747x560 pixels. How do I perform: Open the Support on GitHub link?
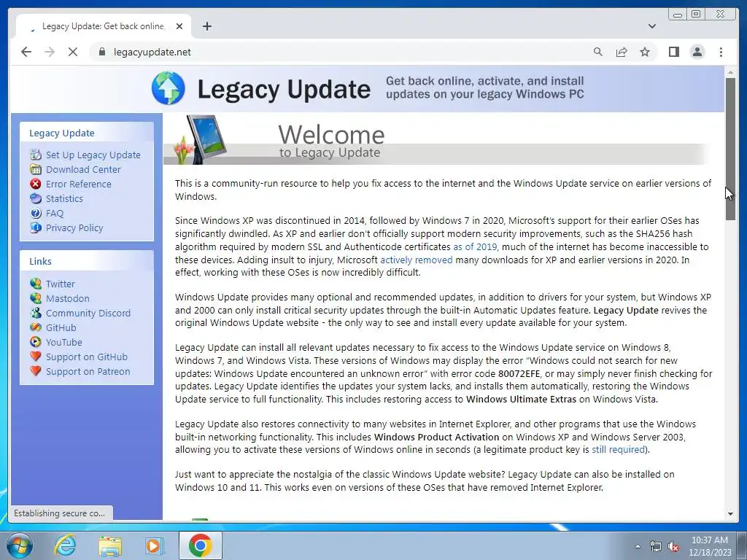[87, 357]
